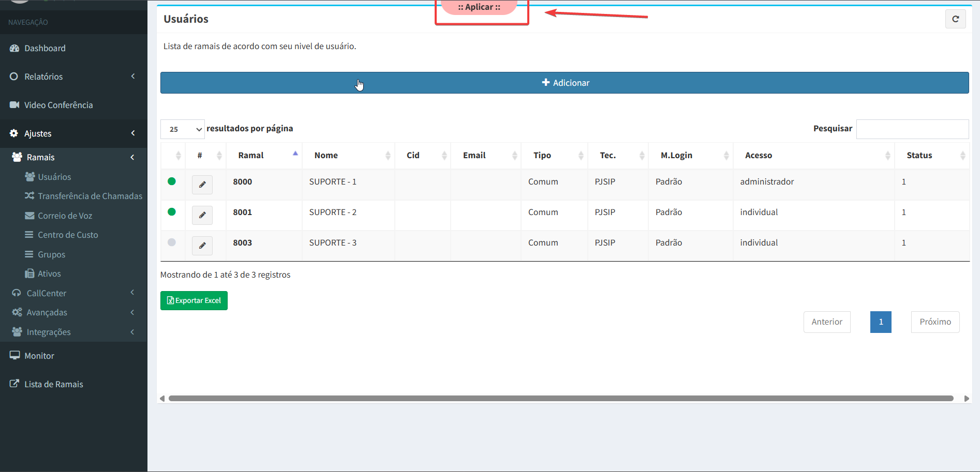This screenshot has width=980, height=472.
Task: Edit extension 8000 with pencil icon
Action: [202, 185]
